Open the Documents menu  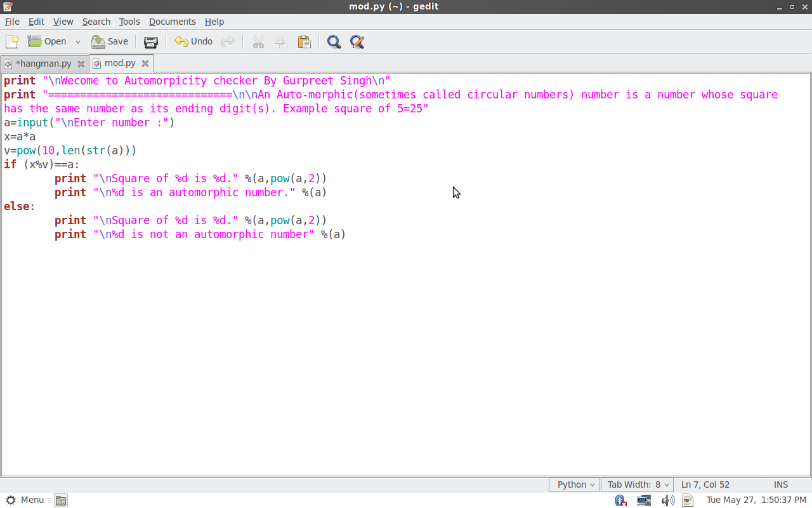pos(173,22)
